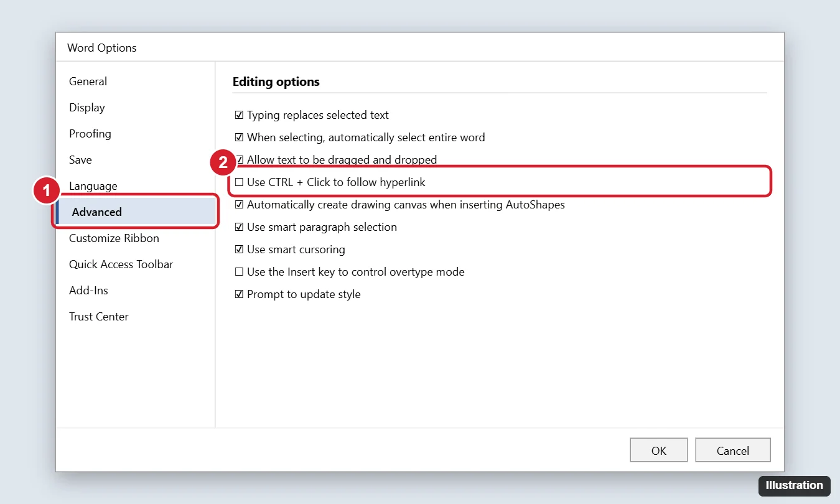Viewport: 840px width, 504px height.
Task: Open the General options category
Action: [88, 82]
